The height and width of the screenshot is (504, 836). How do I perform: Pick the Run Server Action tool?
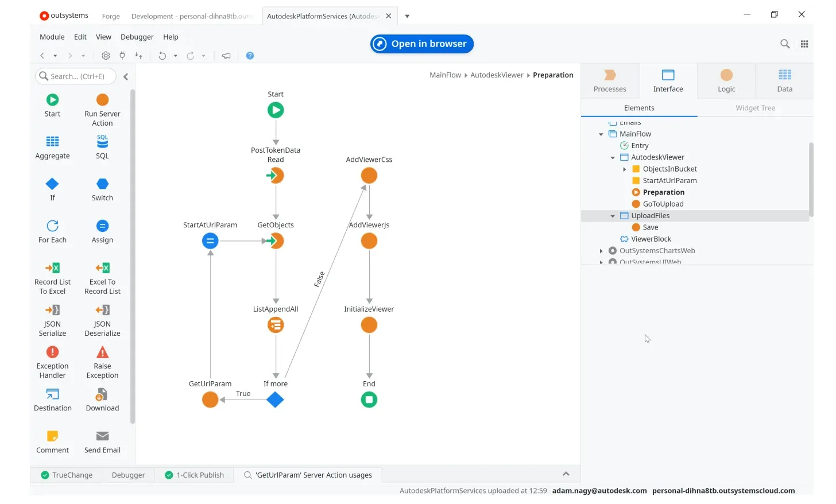102,110
